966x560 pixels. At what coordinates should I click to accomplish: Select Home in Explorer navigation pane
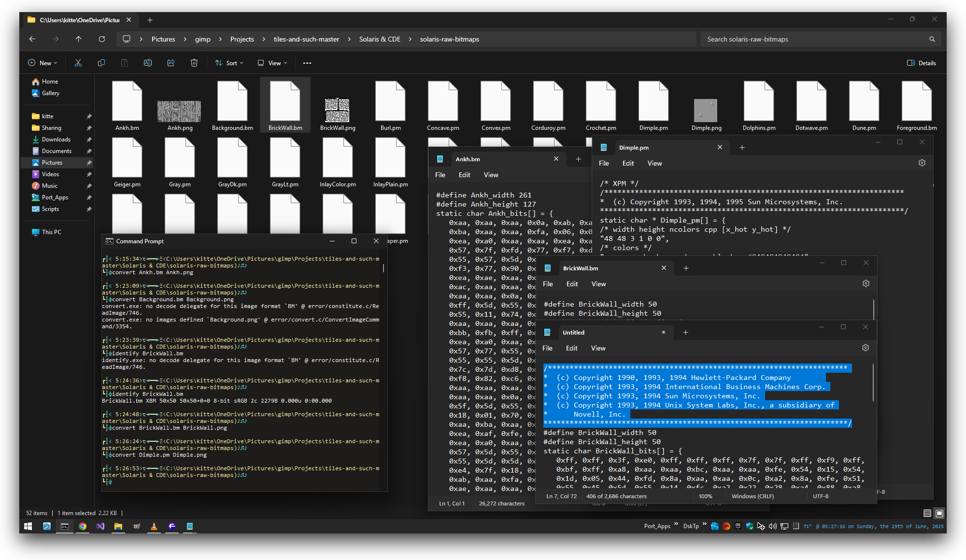50,82
